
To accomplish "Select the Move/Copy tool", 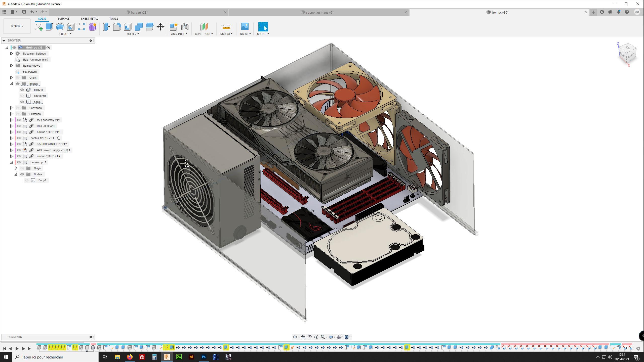I will 160,27.
